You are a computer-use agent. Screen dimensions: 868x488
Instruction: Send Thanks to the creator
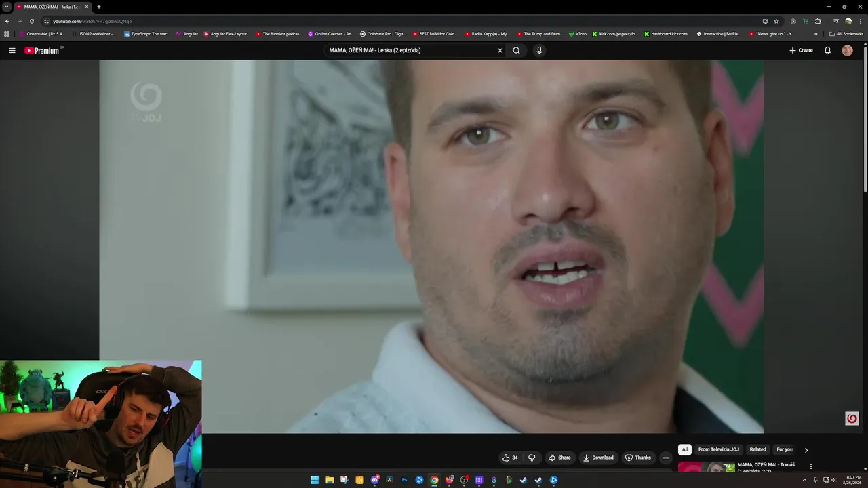click(x=638, y=457)
